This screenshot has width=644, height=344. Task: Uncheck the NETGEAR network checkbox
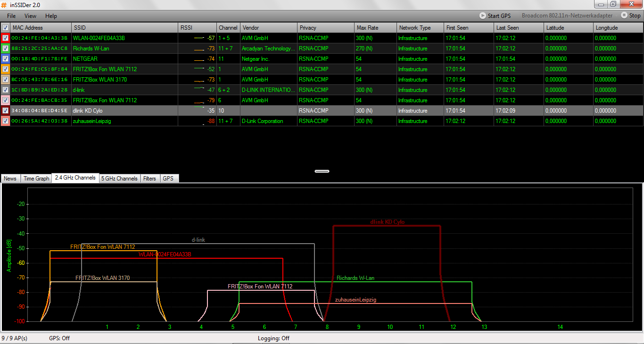click(x=5, y=59)
